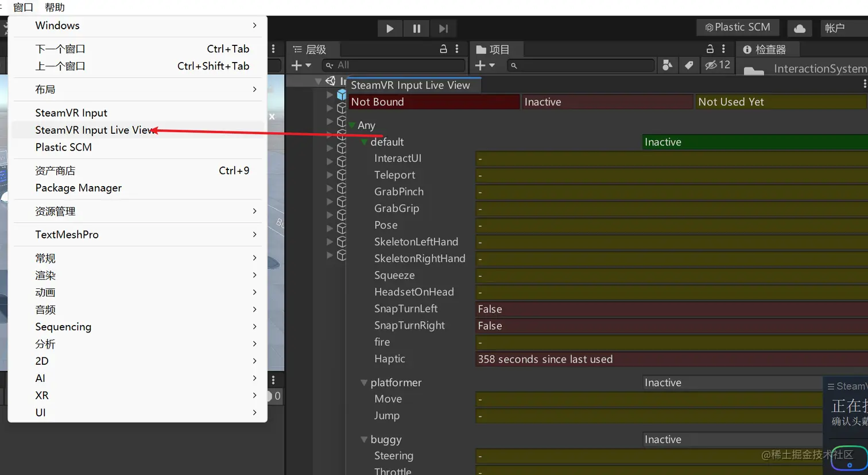Open Package Manager from the menu

click(138, 188)
